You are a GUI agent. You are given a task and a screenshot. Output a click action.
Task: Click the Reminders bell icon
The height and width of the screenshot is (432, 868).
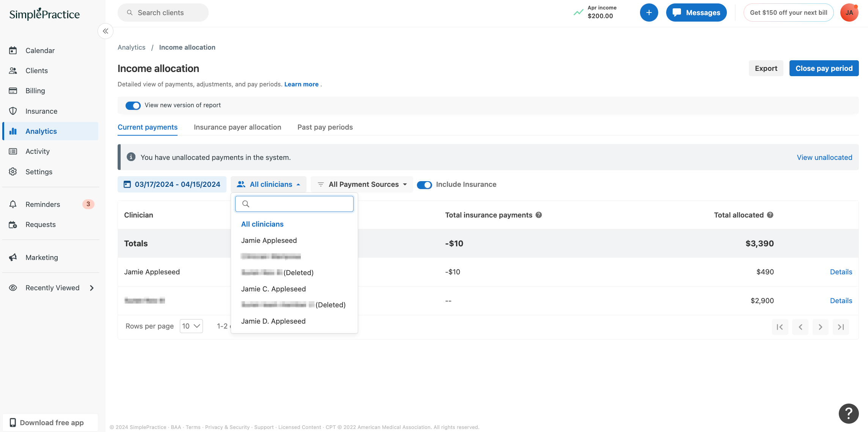pyautogui.click(x=13, y=204)
